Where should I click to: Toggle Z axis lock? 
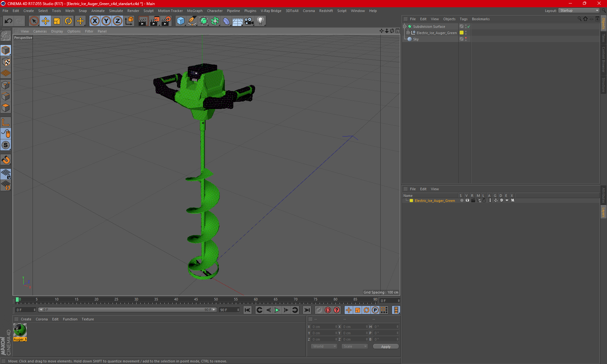point(118,21)
